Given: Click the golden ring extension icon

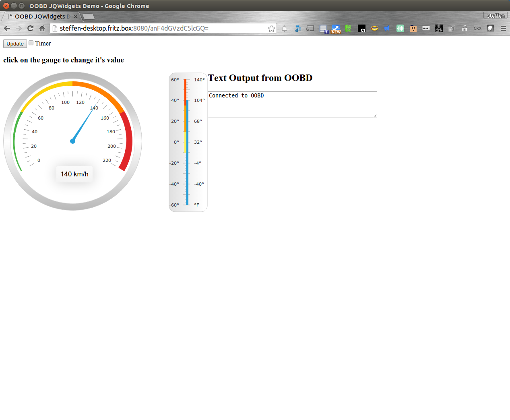Looking at the screenshot, I should pyautogui.click(x=374, y=28).
